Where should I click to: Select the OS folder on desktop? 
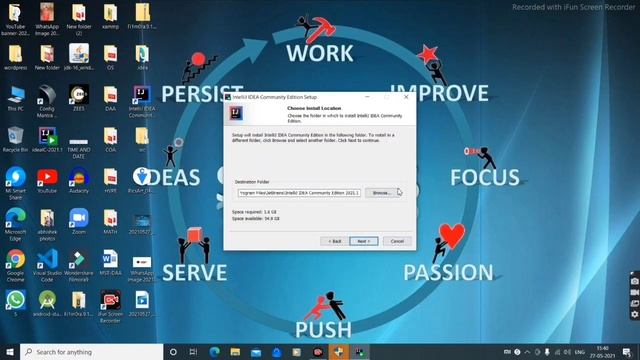click(110, 58)
